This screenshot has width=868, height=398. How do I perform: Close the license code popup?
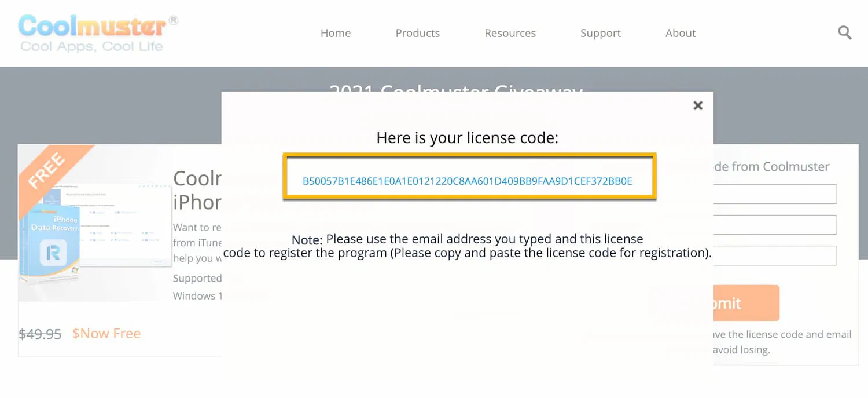[698, 105]
